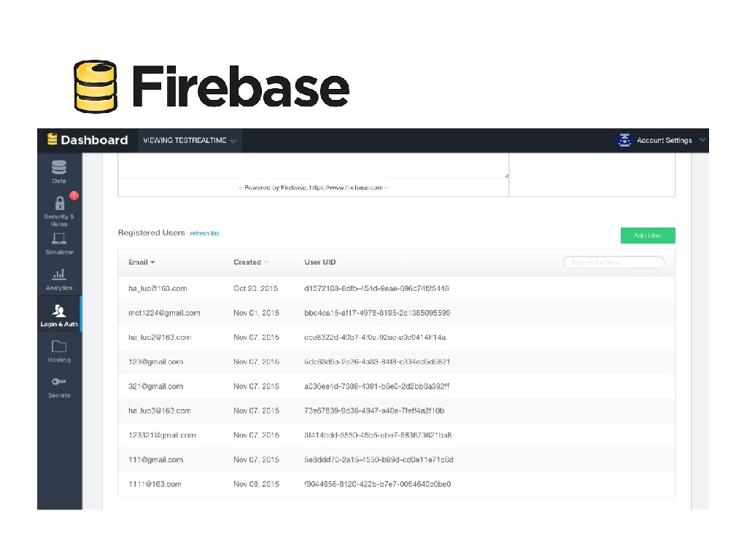Select the 123@gmail.com email
The width and height of the screenshot is (747, 560).
[x=156, y=362]
